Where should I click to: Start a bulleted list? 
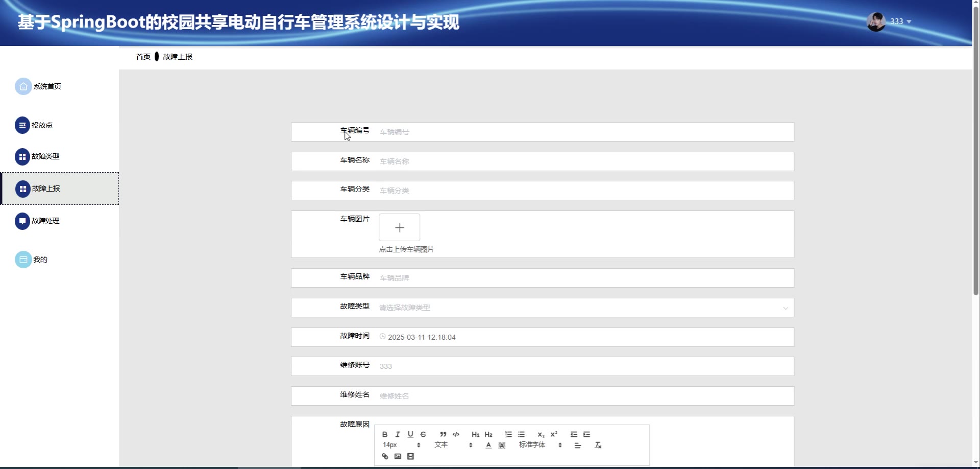pos(521,434)
